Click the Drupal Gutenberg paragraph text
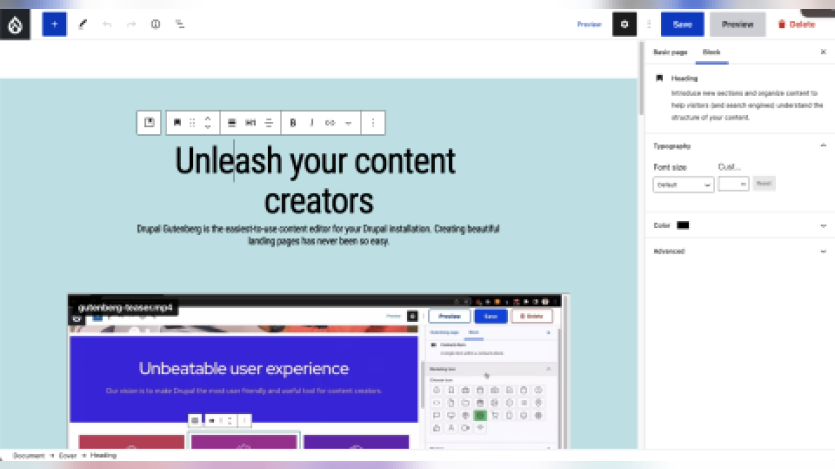Viewport: 835px width, 469px height. click(x=318, y=235)
